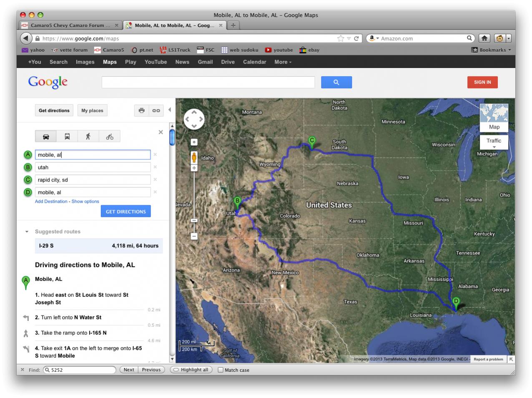532x398 pixels.
Task: Click the rapid city, sd destination field
Action: pyautogui.click(x=93, y=180)
